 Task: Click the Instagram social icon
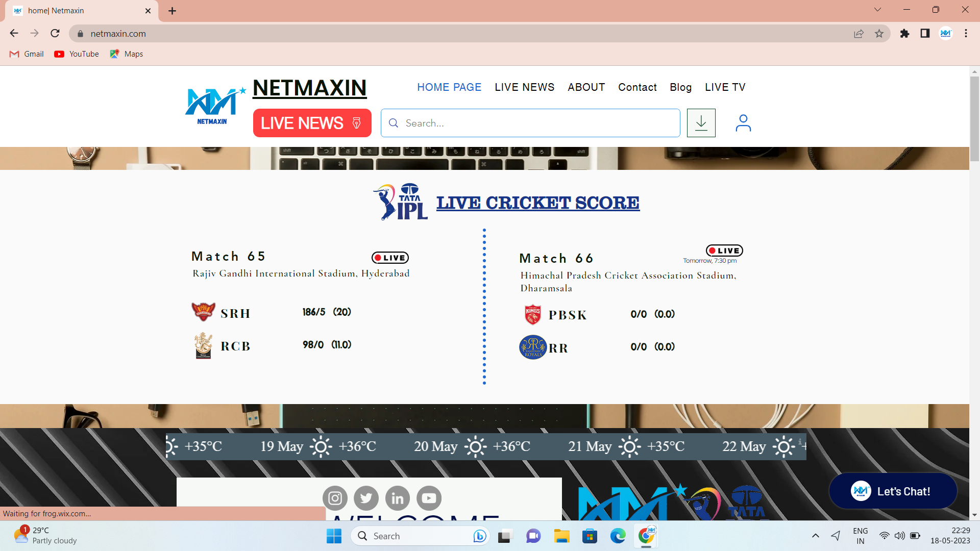335,498
